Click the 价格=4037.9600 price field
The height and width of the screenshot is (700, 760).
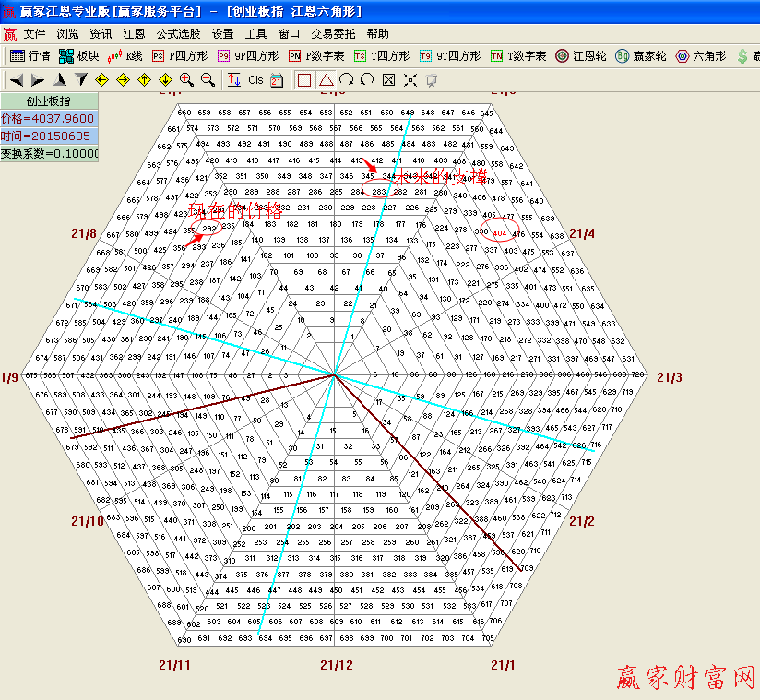click(x=48, y=118)
